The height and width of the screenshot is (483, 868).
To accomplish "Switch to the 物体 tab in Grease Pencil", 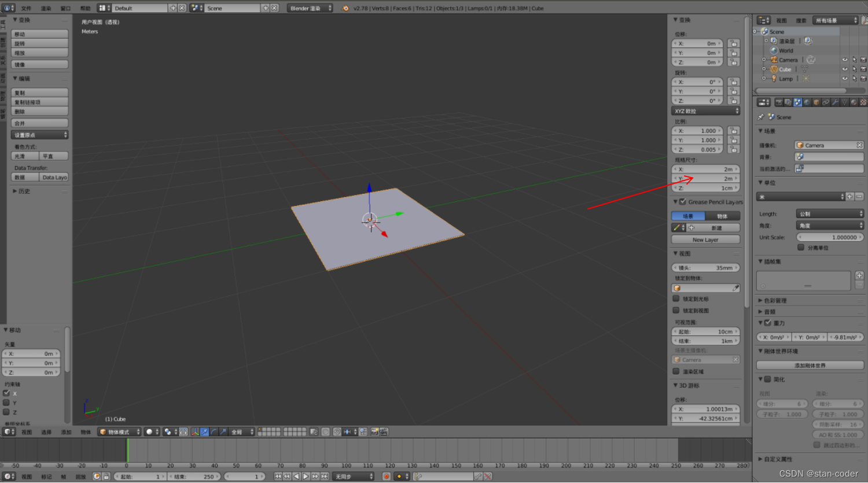I will coord(723,215).
